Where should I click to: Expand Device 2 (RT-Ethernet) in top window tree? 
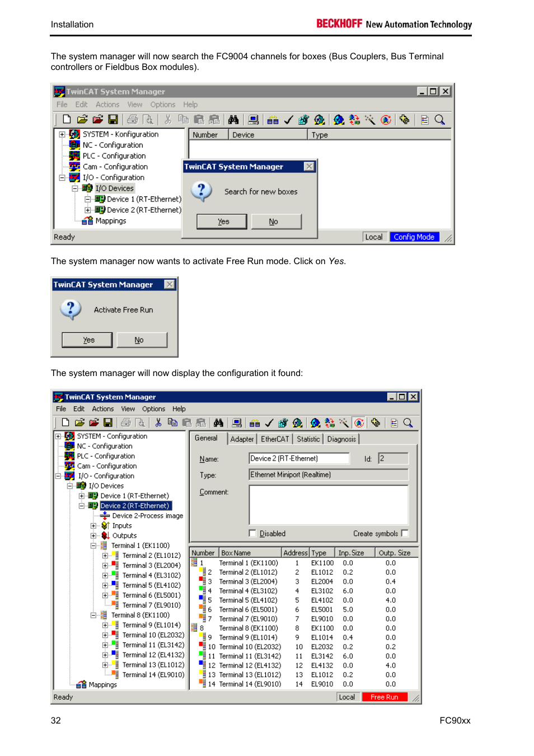[x=88, y=210]
